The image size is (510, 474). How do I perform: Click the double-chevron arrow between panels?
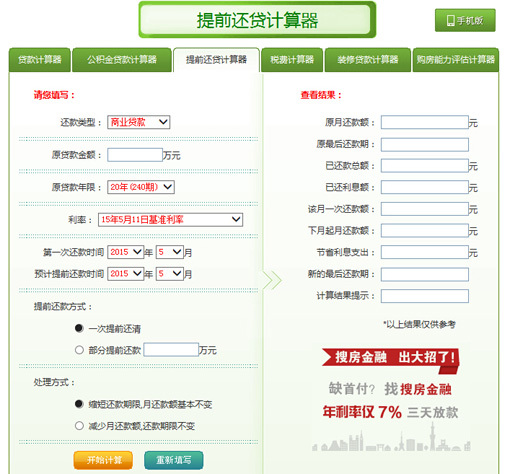pos(272,280)
